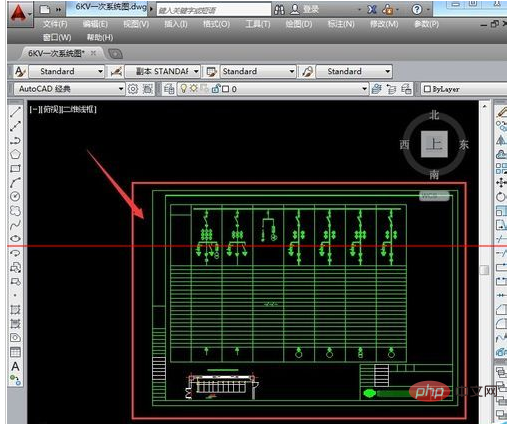The height and width of the screenshot is (424, 508).
Task: Open the 绘图(D) menu
Action: (299, 24)
